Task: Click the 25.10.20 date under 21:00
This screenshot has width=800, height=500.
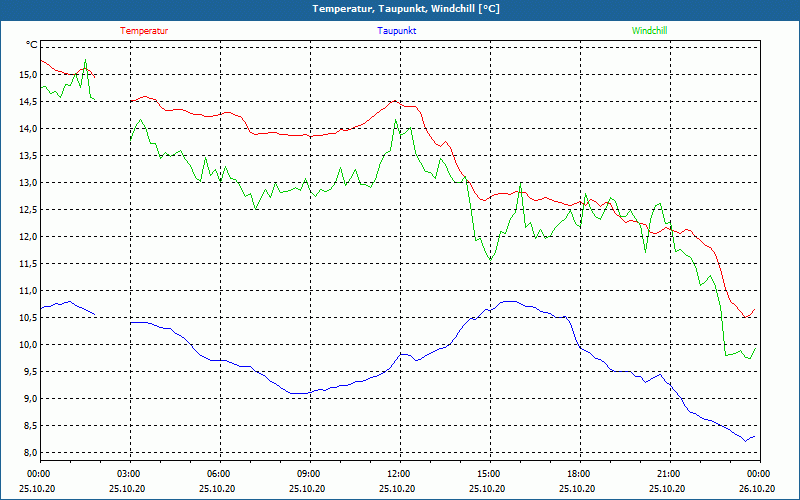Action: click(x=667, y=488)
